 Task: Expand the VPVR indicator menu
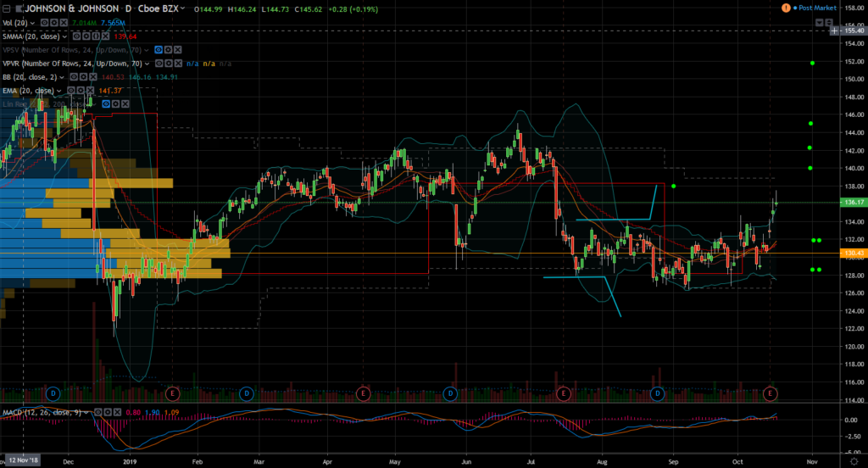click(x=147, y=64)
